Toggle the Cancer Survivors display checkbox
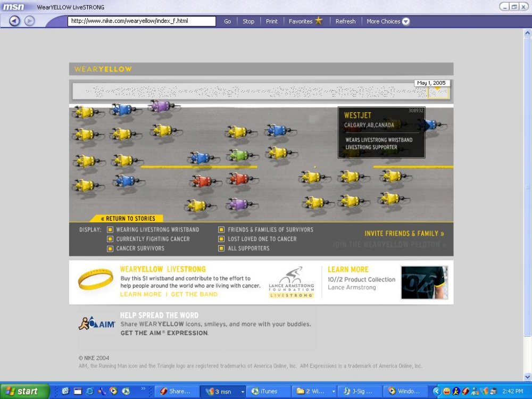 110,248
